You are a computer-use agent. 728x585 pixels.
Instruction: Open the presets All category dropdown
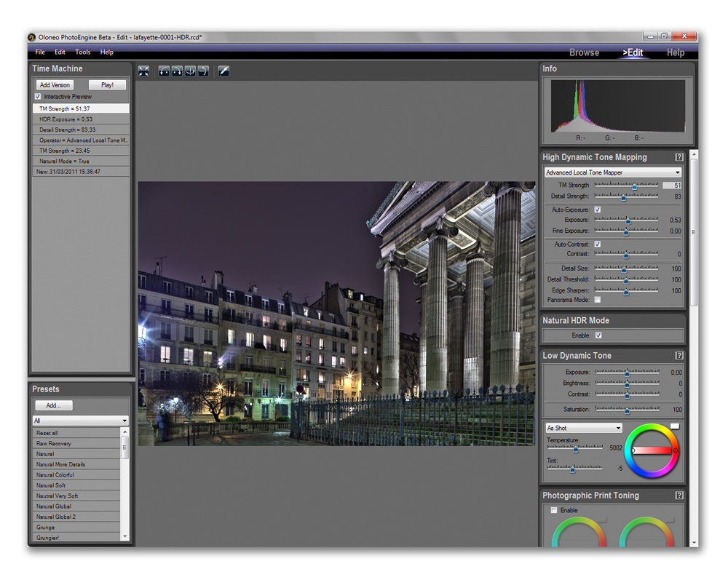[80, 421]
